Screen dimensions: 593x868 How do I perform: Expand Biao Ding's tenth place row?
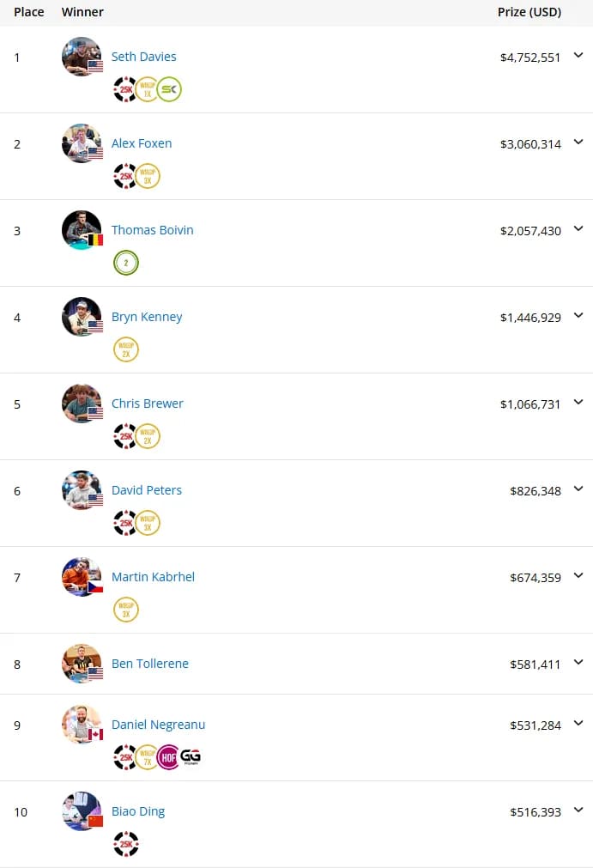pos(578,810)
